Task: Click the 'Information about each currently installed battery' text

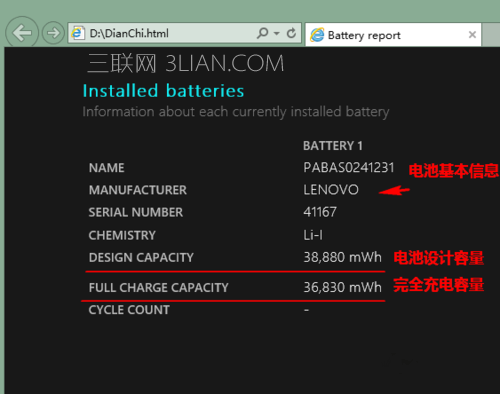Action: point(236,112)
